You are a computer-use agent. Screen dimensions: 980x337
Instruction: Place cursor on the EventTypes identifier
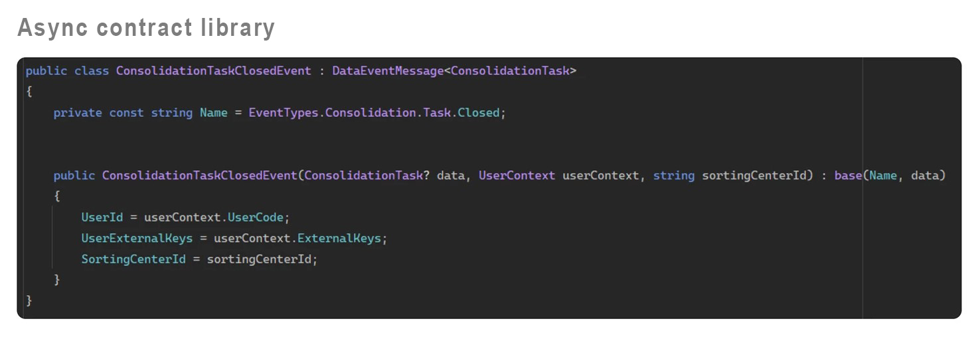[x=284, y=113]
